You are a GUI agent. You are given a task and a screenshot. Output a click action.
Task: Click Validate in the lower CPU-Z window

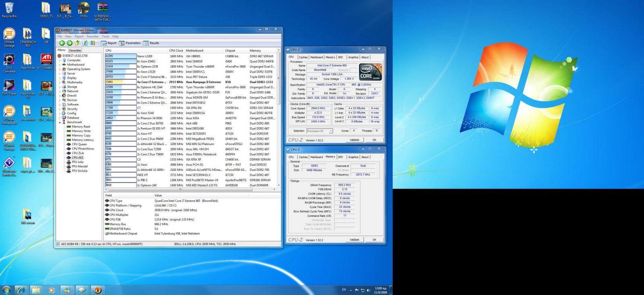354,240
